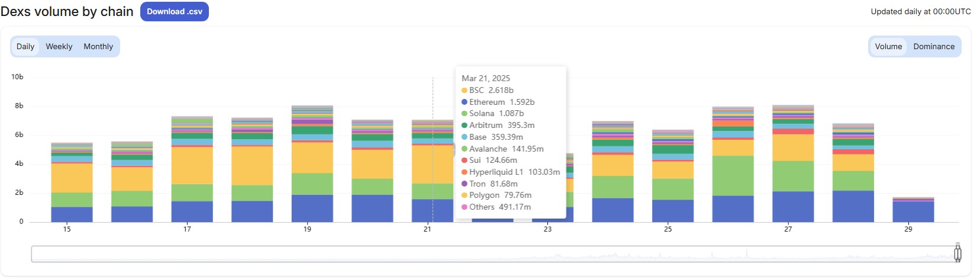Toggle chart to Dominance view
Viewport: 980px width, 279px height.
click(x=933, y=47)
